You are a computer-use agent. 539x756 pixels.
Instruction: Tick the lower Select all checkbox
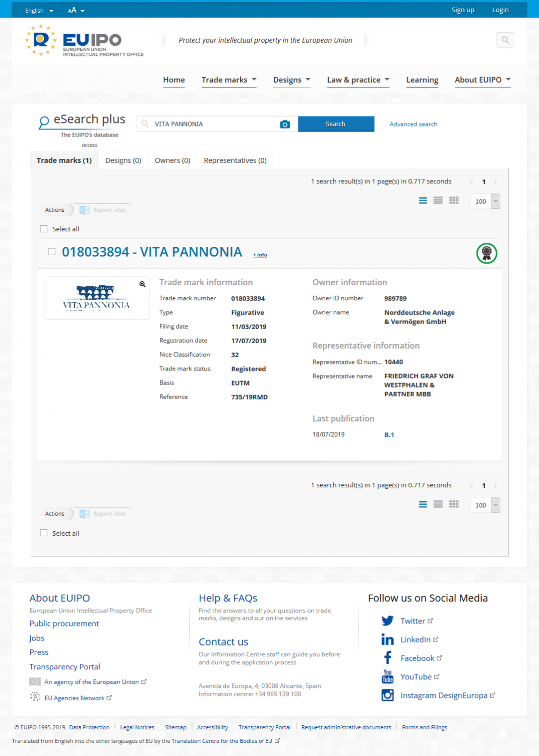[x=44, y=533]
